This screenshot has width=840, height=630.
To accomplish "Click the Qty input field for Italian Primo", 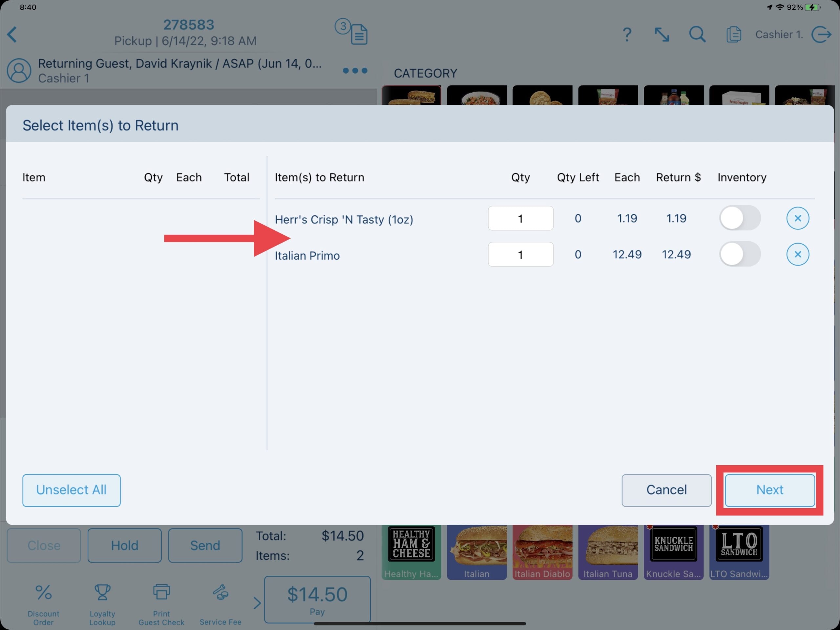I will coord(520,254).
